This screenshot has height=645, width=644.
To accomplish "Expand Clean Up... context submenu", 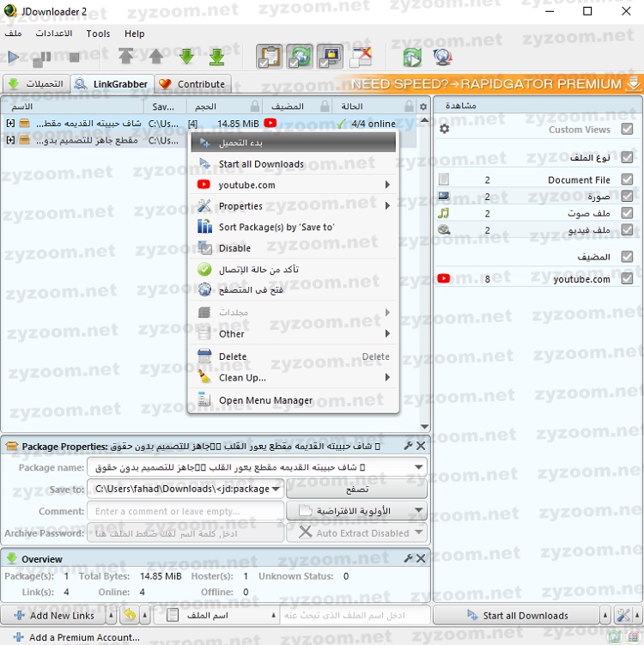I will pyautogui.click(x=294, y=378).
